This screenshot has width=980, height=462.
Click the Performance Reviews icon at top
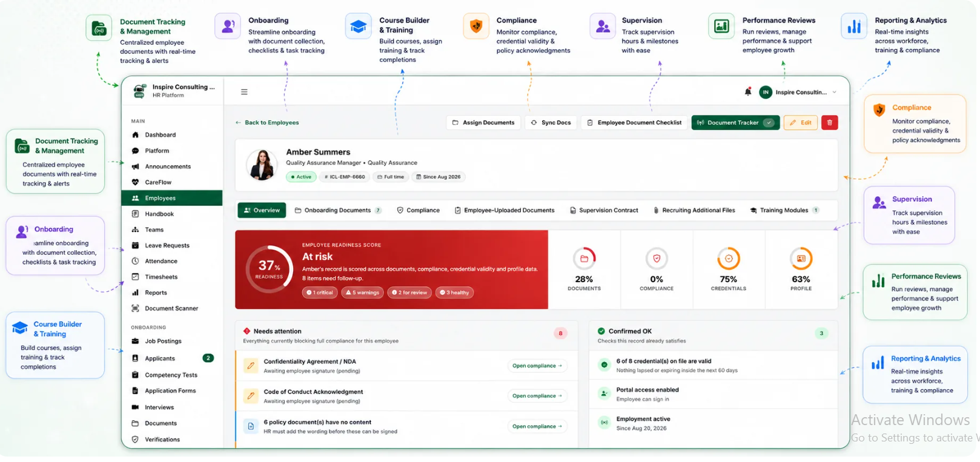721,26
